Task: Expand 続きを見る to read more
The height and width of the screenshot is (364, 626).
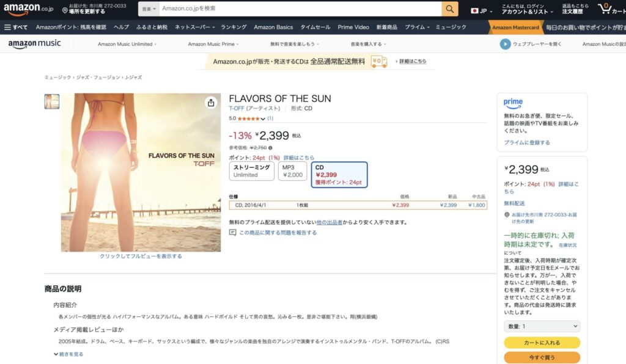Action: [68, 354]
